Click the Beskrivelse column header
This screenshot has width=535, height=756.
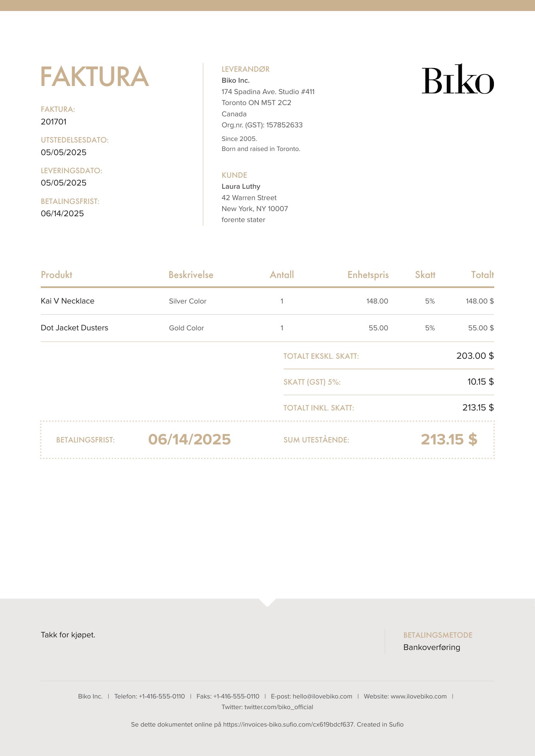pos(191,275)
